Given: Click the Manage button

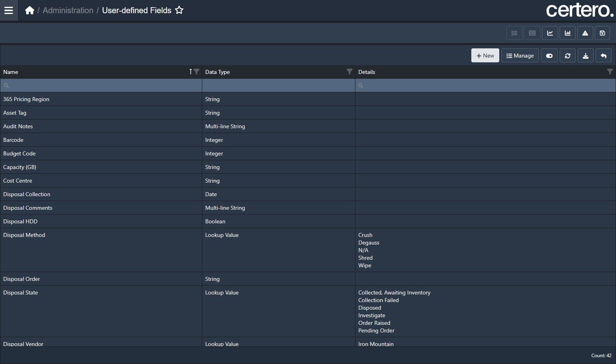Looking at the screenshot, I should coord(520,56).
